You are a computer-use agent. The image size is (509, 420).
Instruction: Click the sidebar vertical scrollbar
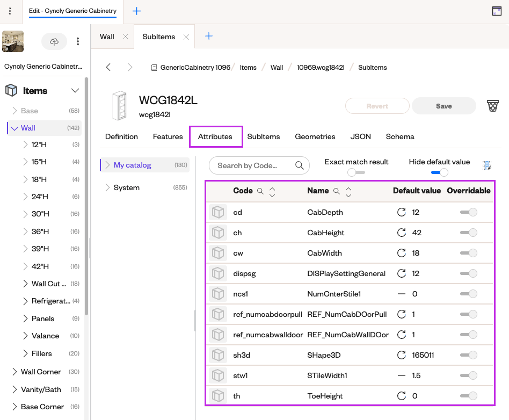point(86,197)
